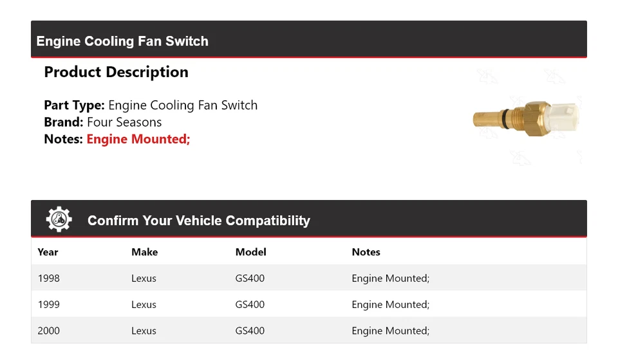Screen dimensions: 618x364
Task: Click the gear icon beside Confirm Your Vehicle Compatibility
Action: click(59, 220)
